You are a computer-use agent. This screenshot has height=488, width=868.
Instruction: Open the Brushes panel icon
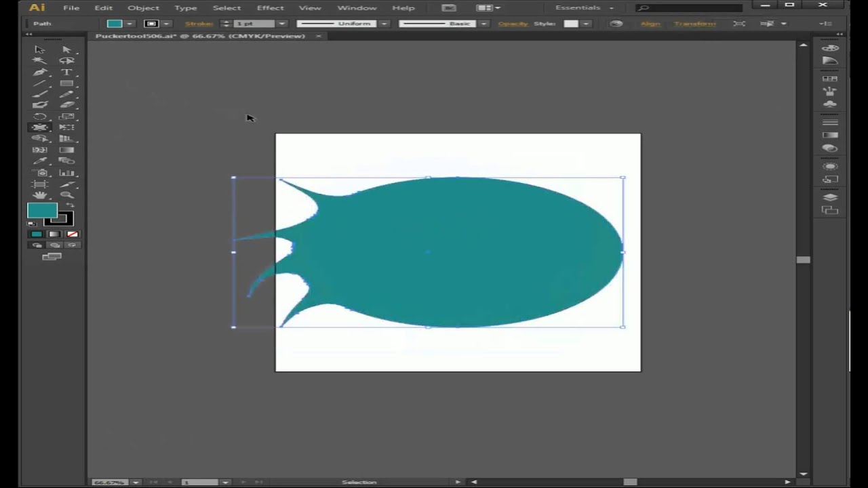830,91
